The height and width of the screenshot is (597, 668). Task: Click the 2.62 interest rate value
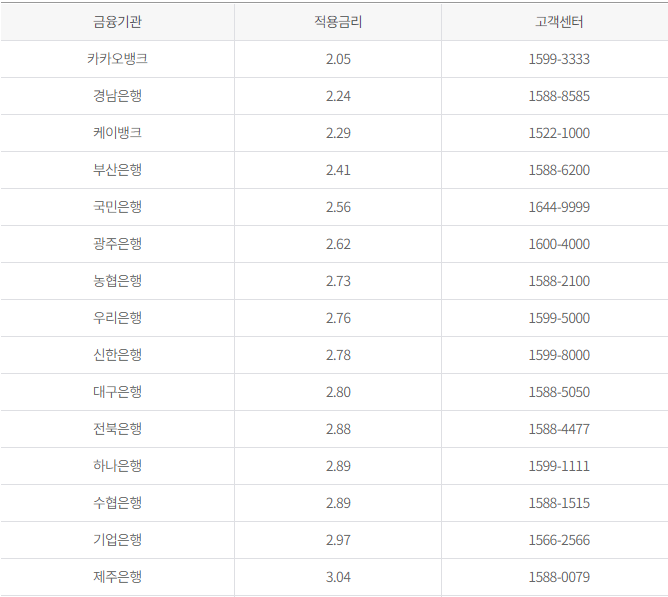click(x=338, y=244)
